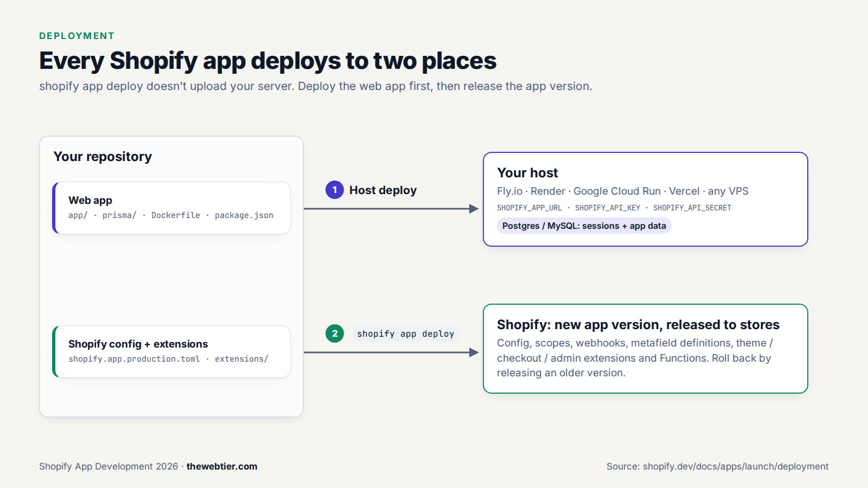This screenshot has width=868, height=488.
Task: Click the 'Your repository' heading
Action: click(x=103, y=157)
